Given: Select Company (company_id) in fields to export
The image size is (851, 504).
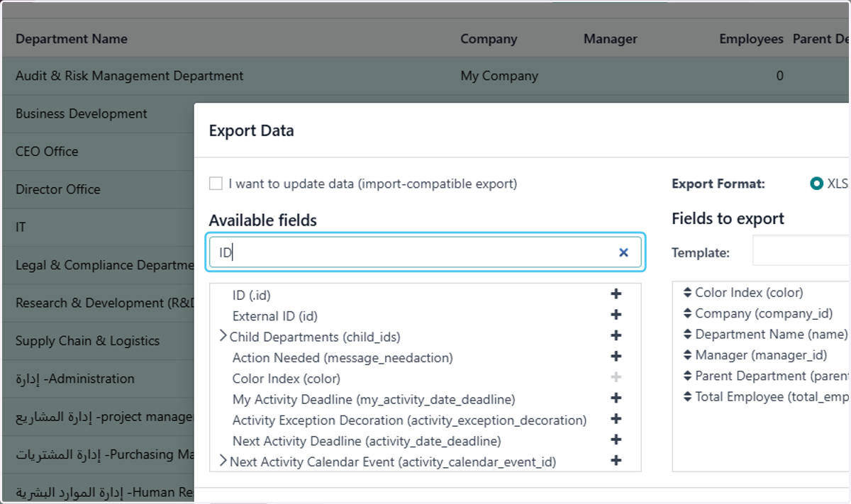Looking at the screenshot, I should (x=764, y=313).
